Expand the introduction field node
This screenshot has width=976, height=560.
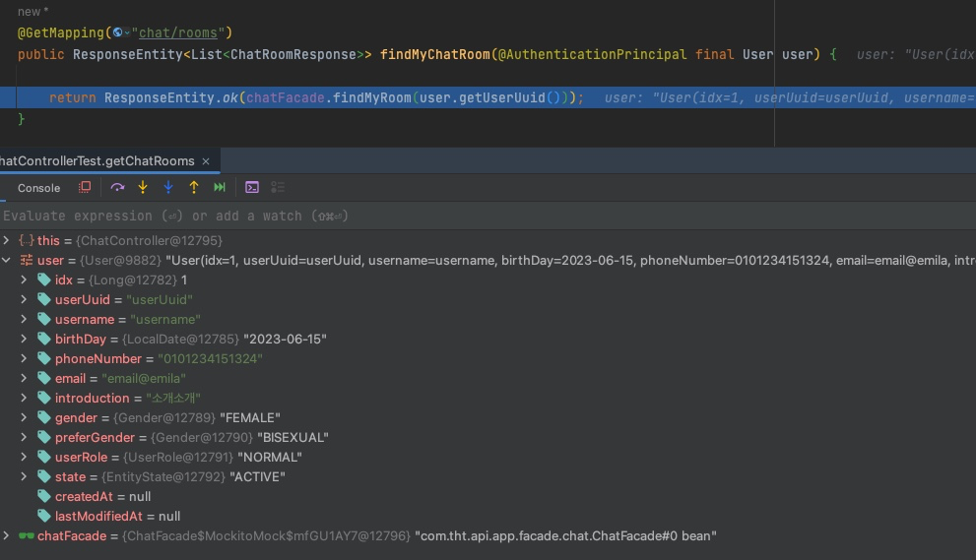pyautogui.click(x=24, y=399)
